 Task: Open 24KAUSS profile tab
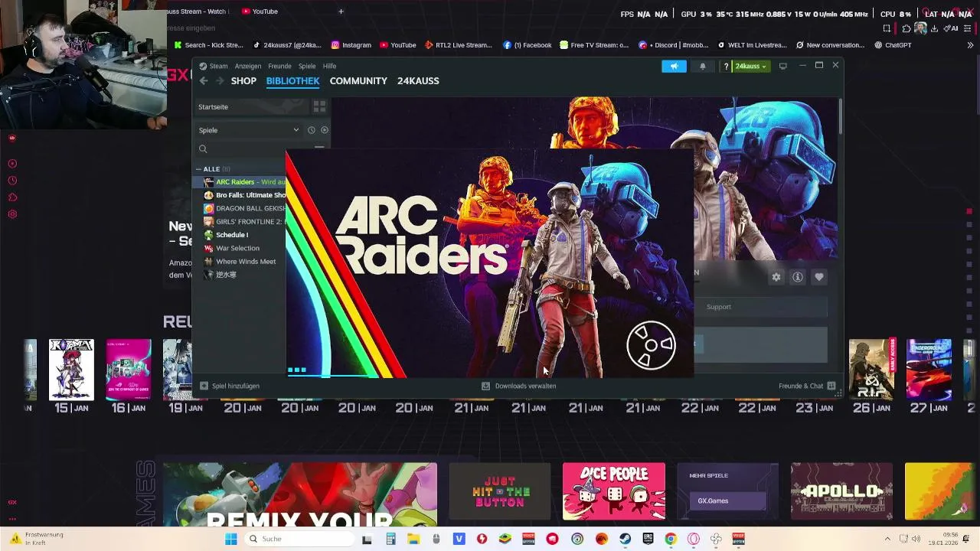[x=418, y=81]
